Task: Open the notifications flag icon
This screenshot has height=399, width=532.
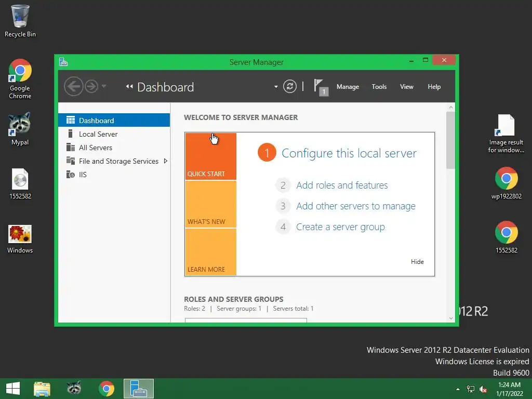Action: (321, 87)
